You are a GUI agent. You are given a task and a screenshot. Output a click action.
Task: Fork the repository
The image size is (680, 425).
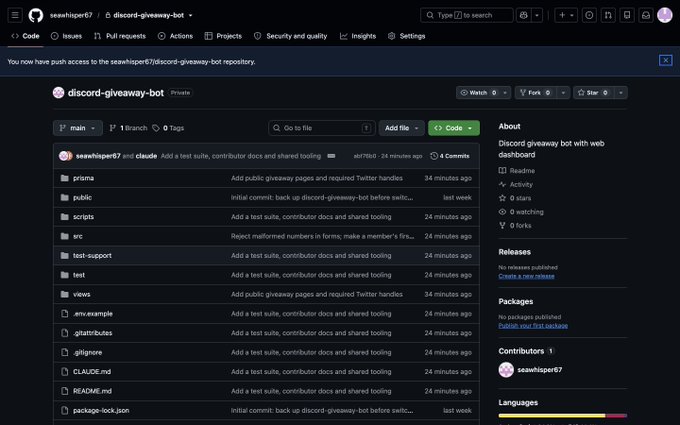(x=536, y=92)
